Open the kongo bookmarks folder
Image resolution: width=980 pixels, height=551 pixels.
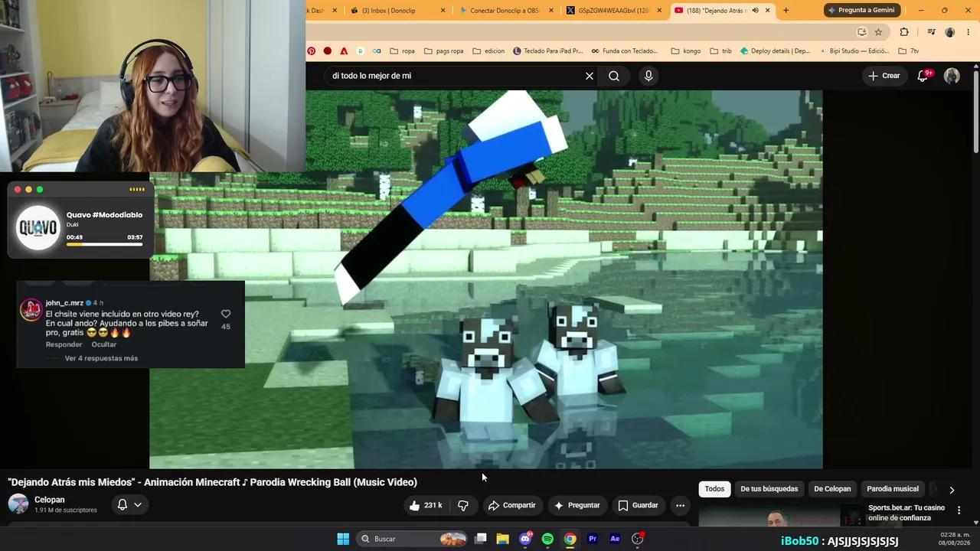[x=686, y=51]
